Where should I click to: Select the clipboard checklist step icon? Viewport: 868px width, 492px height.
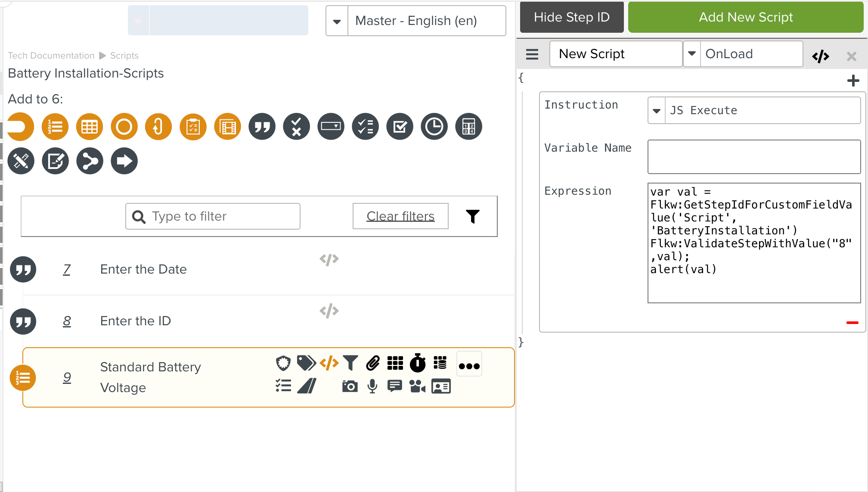[192, 126]
